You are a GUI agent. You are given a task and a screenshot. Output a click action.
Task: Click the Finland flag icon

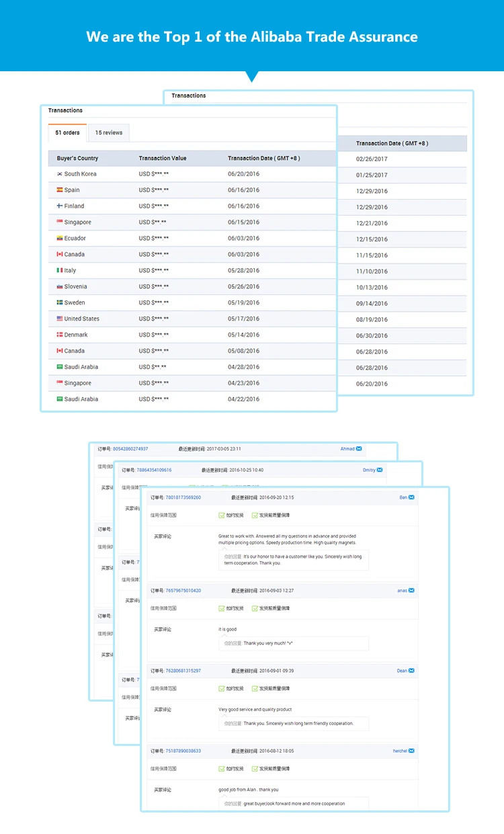point(60,206)
